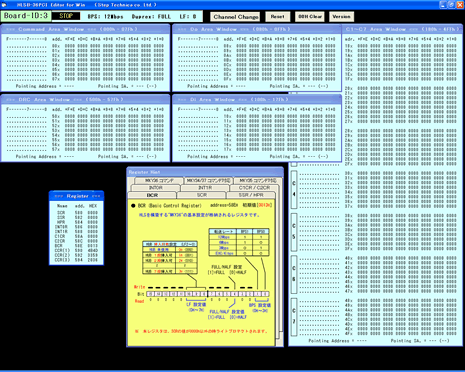The image size is (465, 372).
Task: Click the app icon in the title bar
Action: [4, 5]
